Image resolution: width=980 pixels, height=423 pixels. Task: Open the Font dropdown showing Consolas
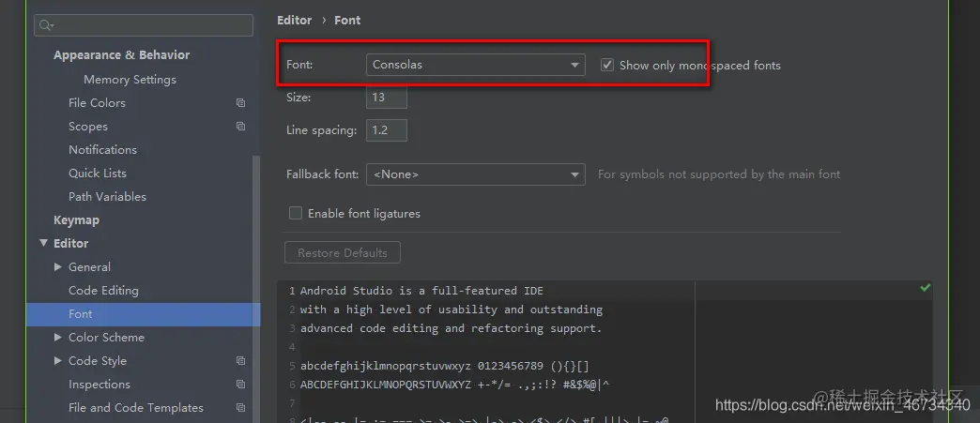tap(476, 65)
